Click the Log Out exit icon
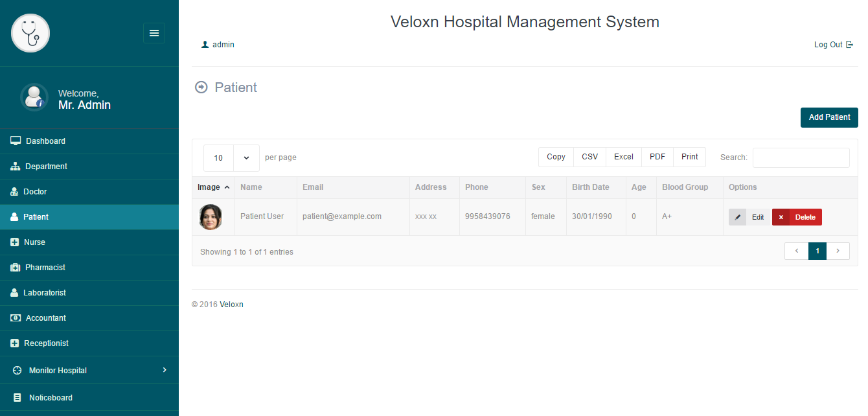The height and width of the screenshot is (416, 868). point(850,45)
